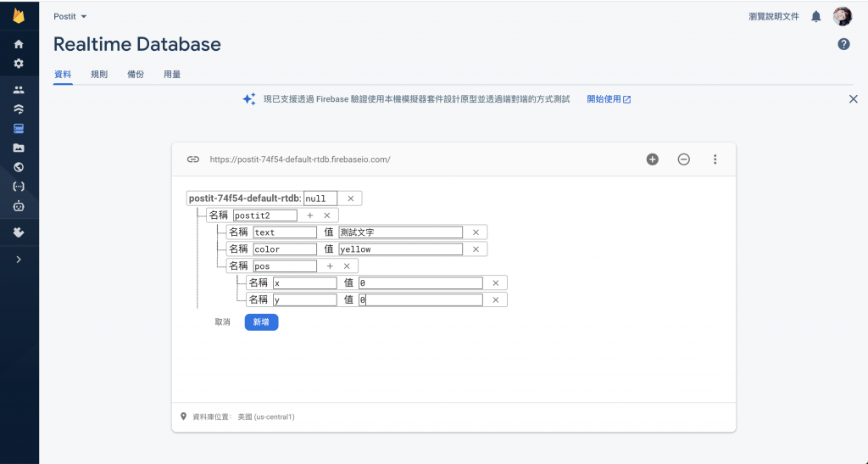Viewport: 868px width, 464px height.
Task: Switch to the 規則 tab
Action: pyautogui.click(x=99, y=74)
